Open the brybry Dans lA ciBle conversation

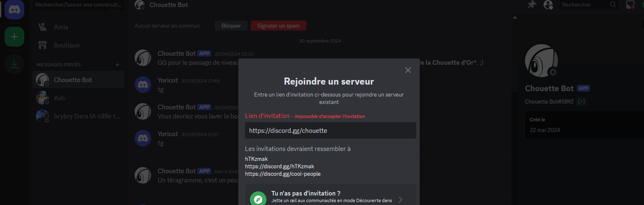click(x=78, y=116)
